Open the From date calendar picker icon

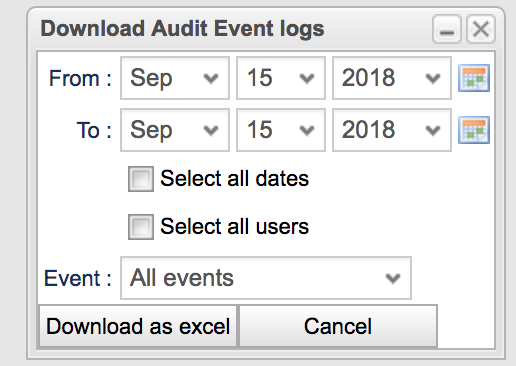[474, 78]
